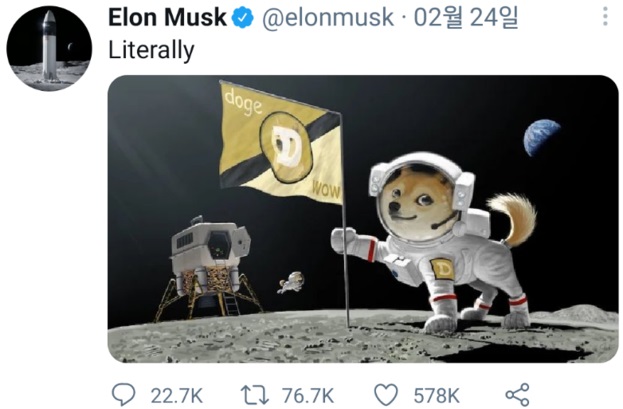
Task: Click the retweet arrows icon
Action: tap(255, 395)
